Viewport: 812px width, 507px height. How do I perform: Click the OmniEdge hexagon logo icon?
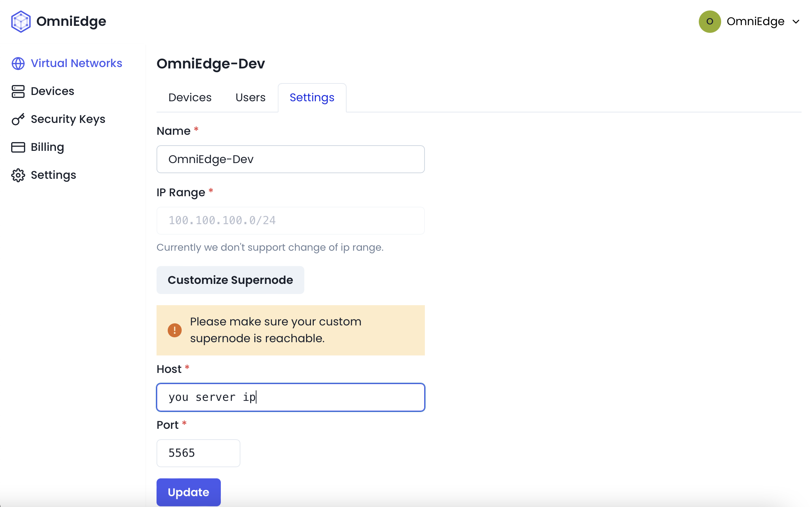(21, 22)
